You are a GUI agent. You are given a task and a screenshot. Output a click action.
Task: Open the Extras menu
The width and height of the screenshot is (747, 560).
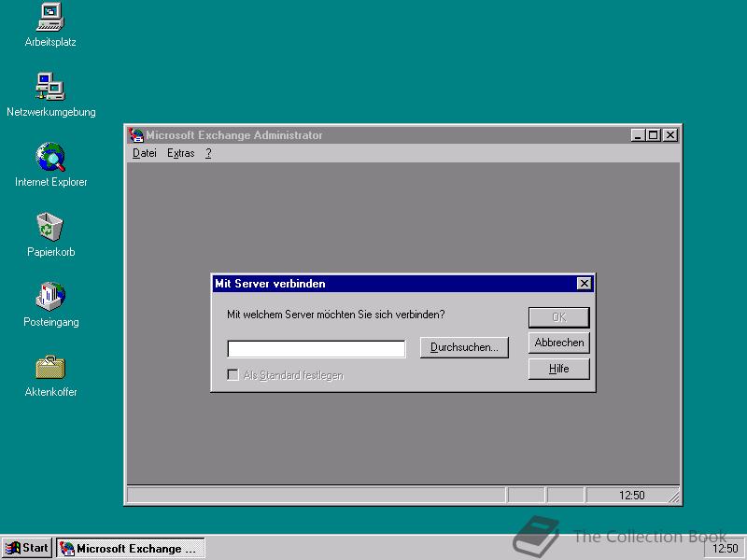(180, 153)
